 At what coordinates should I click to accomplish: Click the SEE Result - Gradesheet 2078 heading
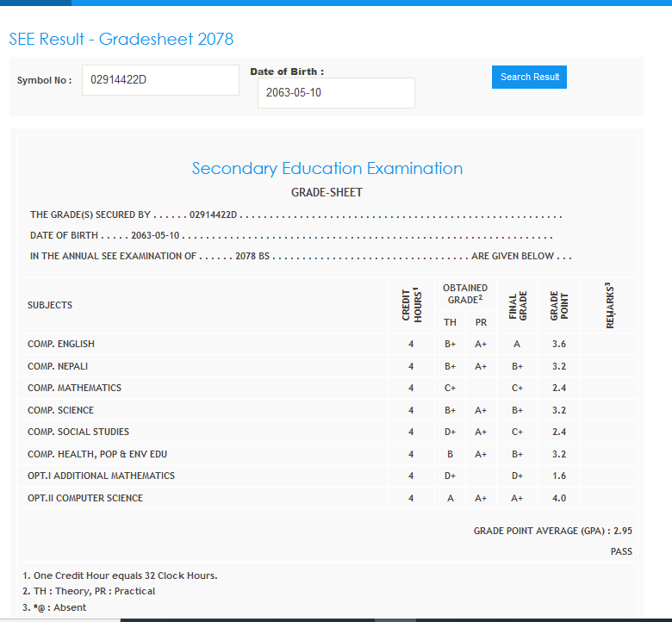[121, 39]
